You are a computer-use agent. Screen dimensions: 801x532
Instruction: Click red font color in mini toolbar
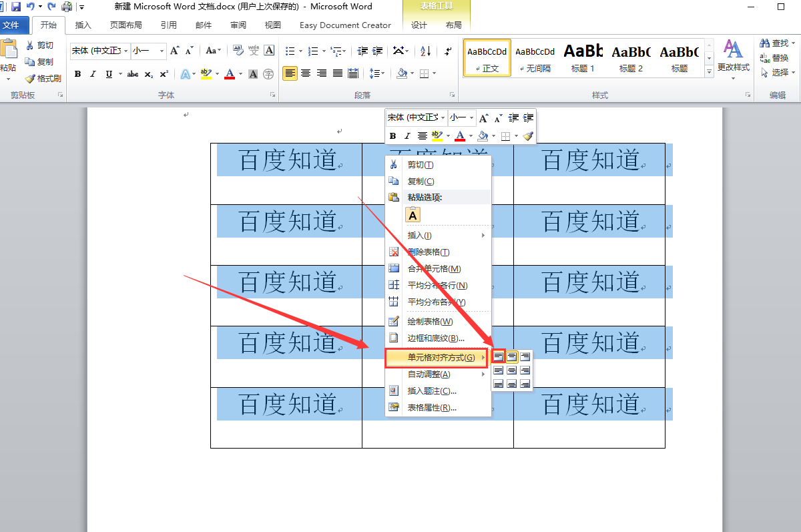click(x=459, y=136)
